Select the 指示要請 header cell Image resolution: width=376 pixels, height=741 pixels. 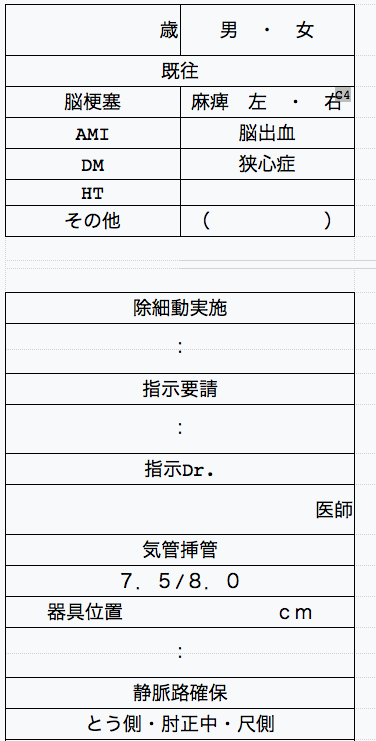click(x=180, y=389)
